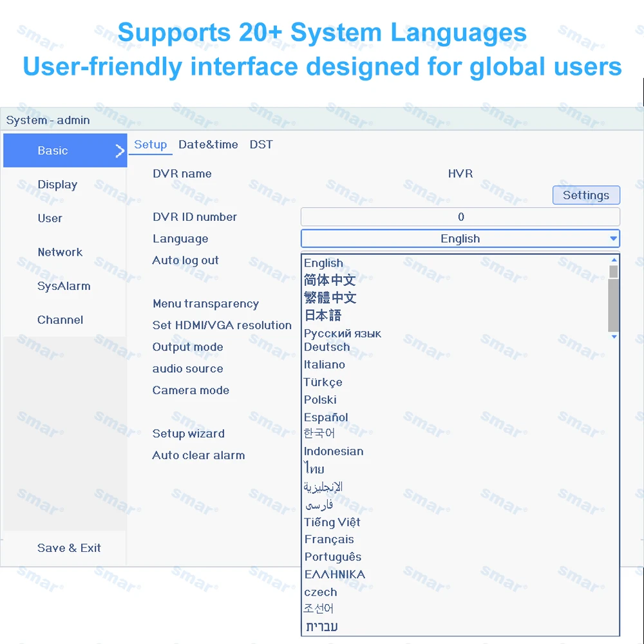Select the SysAlarm sidebar item
644x644 pixels.
click(x=64, y=287)
